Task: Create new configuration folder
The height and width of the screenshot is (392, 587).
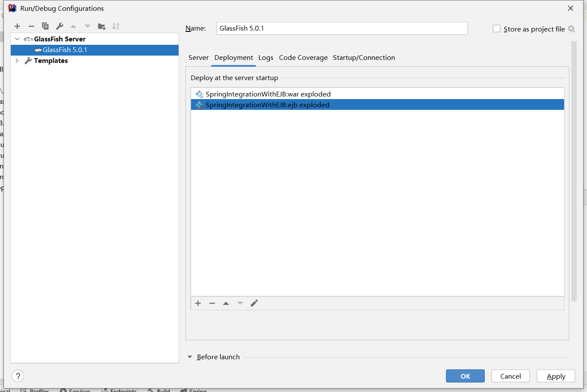Action: point(102,26)
